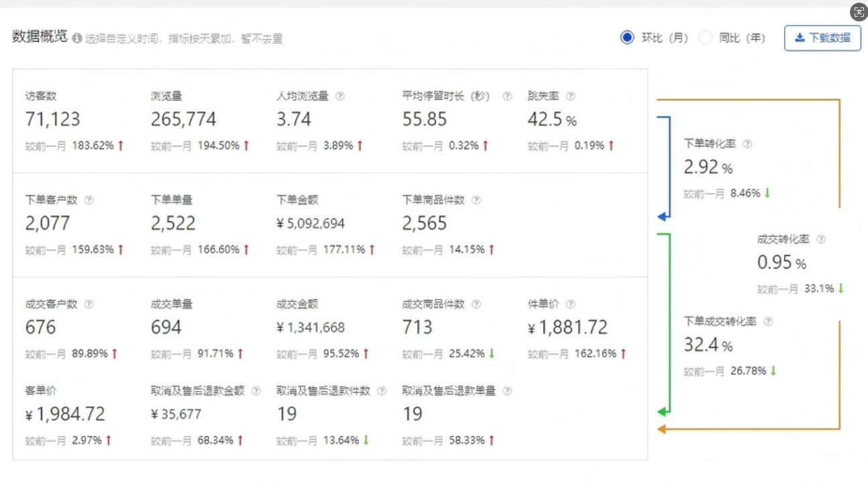Click the 访客数 value 71,123
This screenshot has width=868, height=489.
tap(52, 120)
